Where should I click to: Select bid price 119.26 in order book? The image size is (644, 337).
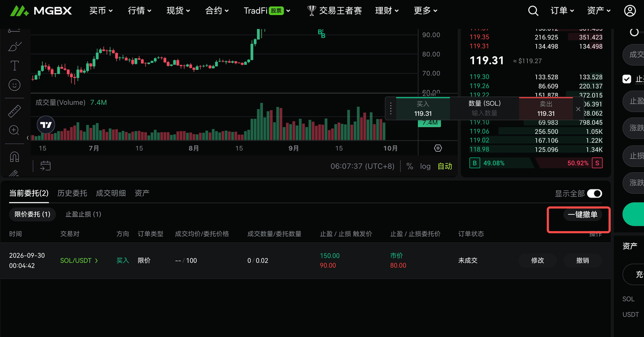click(x=479, y=86)
